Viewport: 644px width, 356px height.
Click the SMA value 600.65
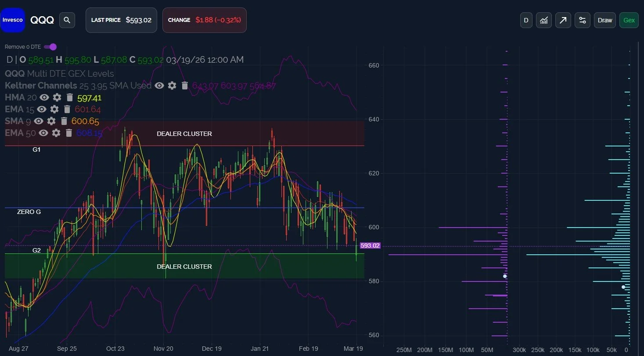85,121
